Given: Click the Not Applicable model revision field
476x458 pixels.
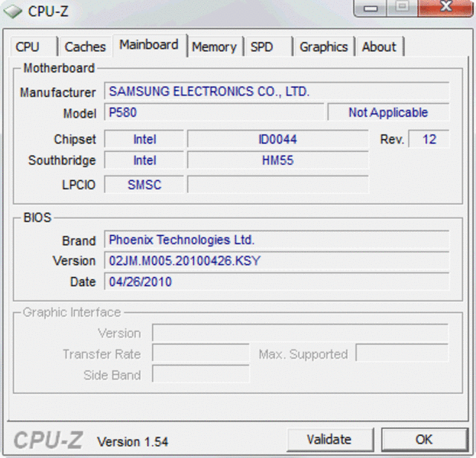Looking at the screenshot, I should click(x=388, y=112).
